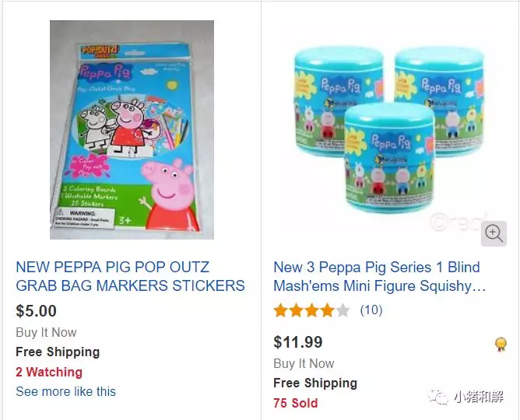Click Buy It Now under the $11.99 price
Viewport: 520px width, 420px height.
tap(304, 363)
